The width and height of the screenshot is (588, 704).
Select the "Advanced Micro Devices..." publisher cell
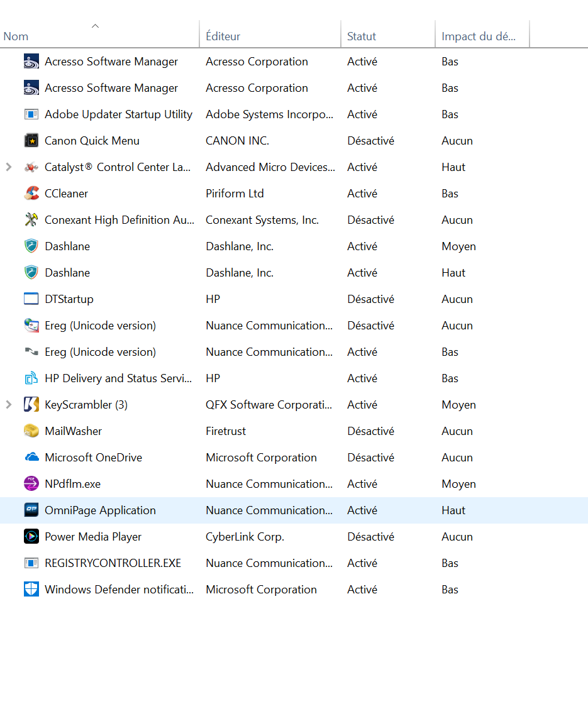[x=270, y=167]
